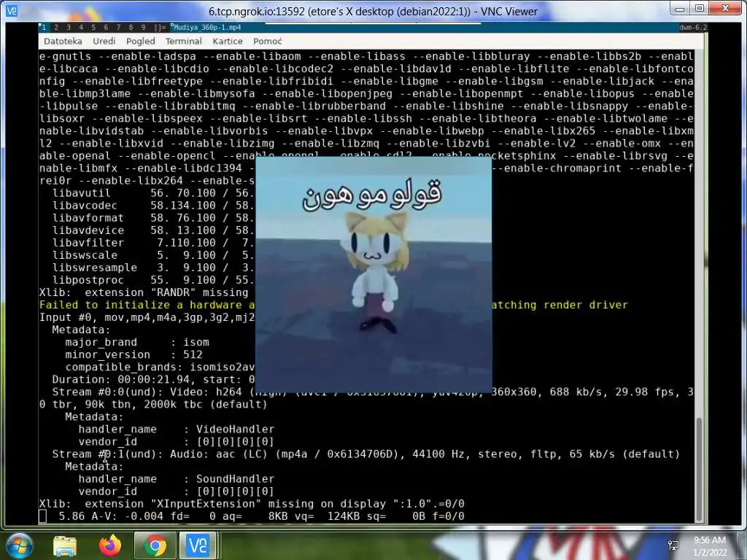Switch to dwm tag 5
747x560 pixels.
click(x=93, y=28)
